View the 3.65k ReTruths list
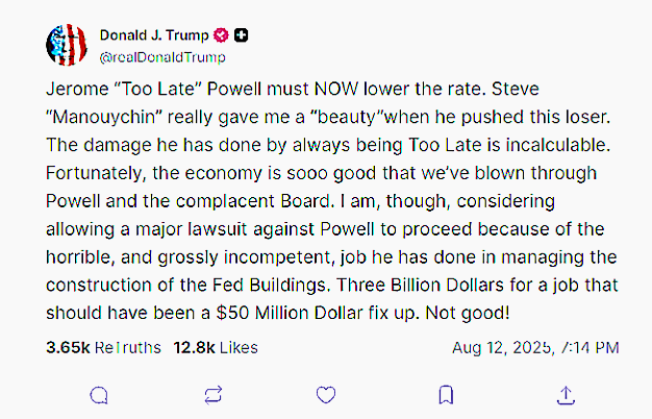The image size is (652, 419). tap(104, 348)
